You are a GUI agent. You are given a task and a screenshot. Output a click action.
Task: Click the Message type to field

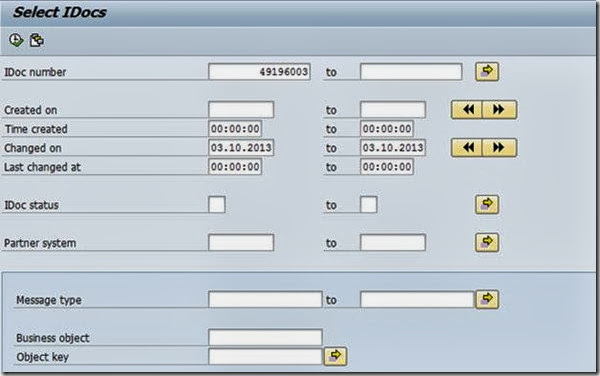pos(417,299)
